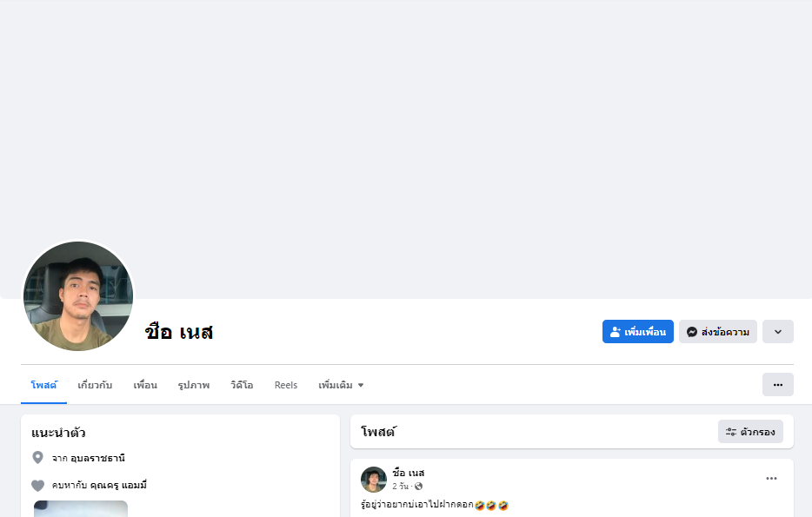The width and height of the screenshot is (812, 517).
Task: Go to the เพื่อน tab
Action: pos(145,385)
